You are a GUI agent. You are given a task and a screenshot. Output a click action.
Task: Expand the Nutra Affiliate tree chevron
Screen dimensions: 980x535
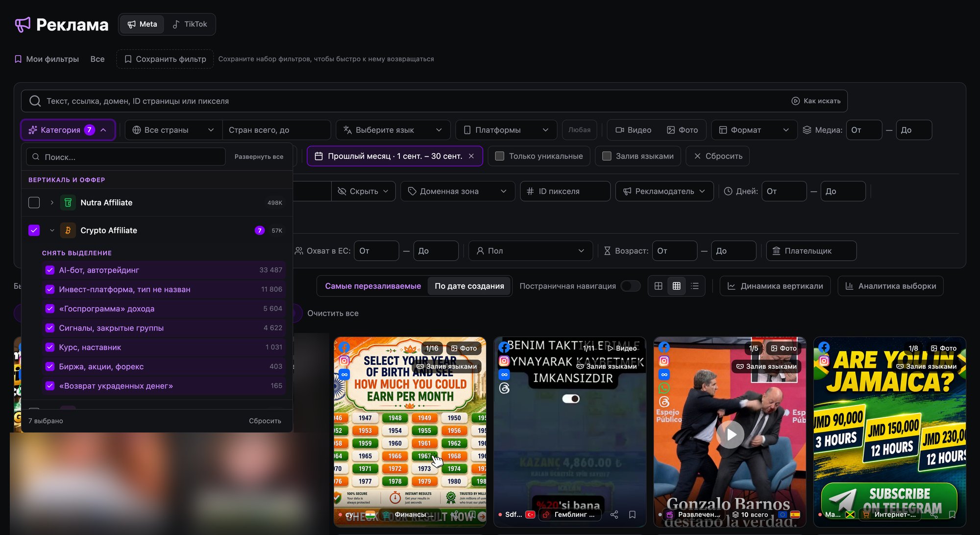click(52, 203)
